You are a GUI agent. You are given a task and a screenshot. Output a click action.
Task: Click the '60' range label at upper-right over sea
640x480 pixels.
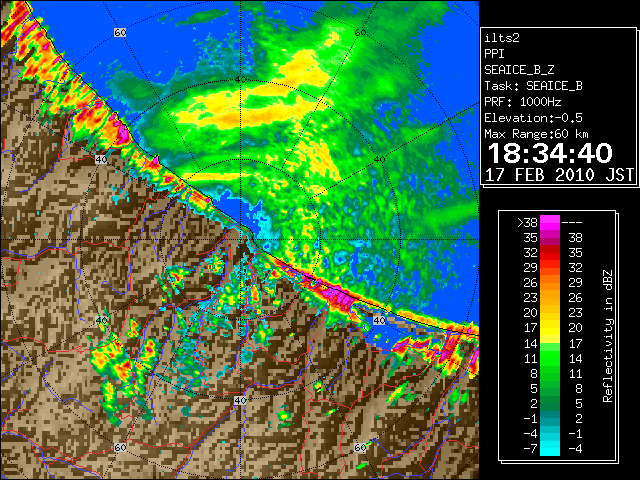[x=360, y=33]
